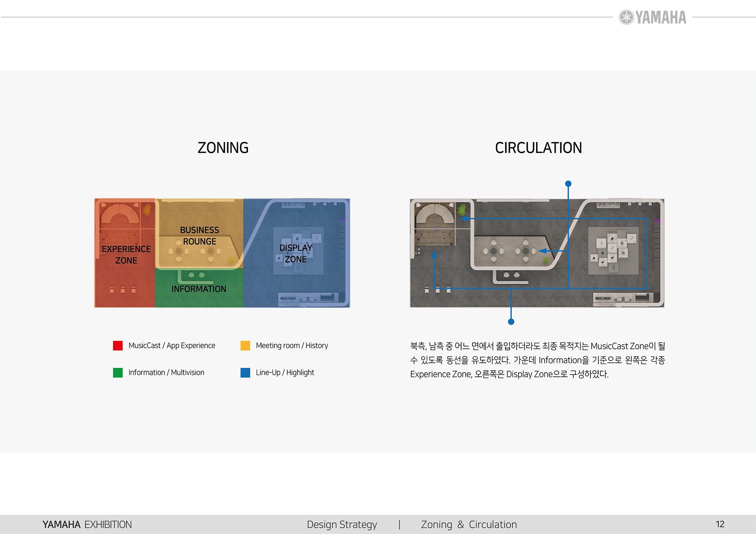Select the INFORMATION label on the zoning map

point(199,289)
